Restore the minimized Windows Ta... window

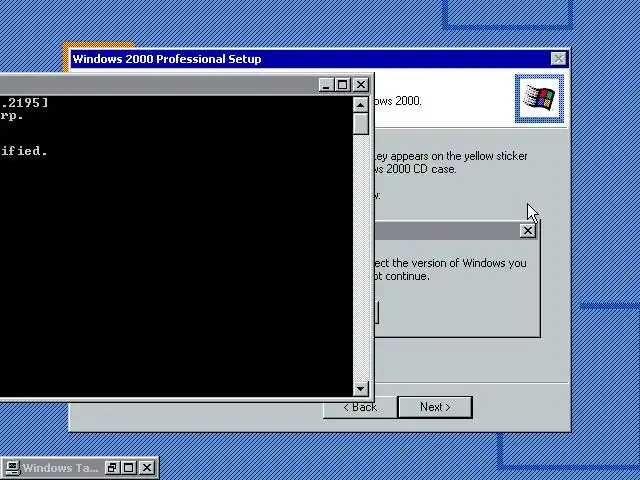point(112,468)
